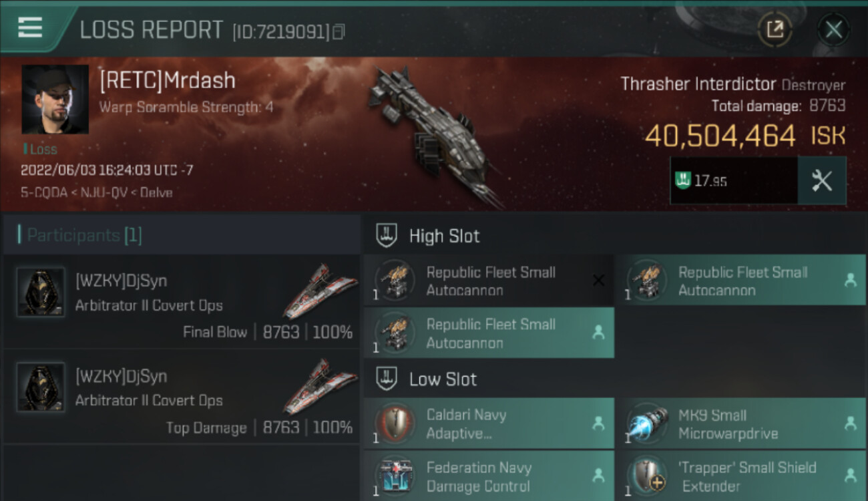Click person icon on Federation Navy Damage Control

[x=598, y=476]
